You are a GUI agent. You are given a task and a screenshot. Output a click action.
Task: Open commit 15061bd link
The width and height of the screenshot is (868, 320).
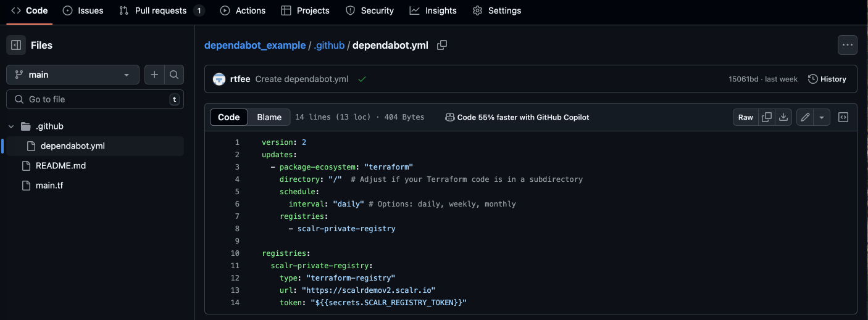[x=743, y=79]
